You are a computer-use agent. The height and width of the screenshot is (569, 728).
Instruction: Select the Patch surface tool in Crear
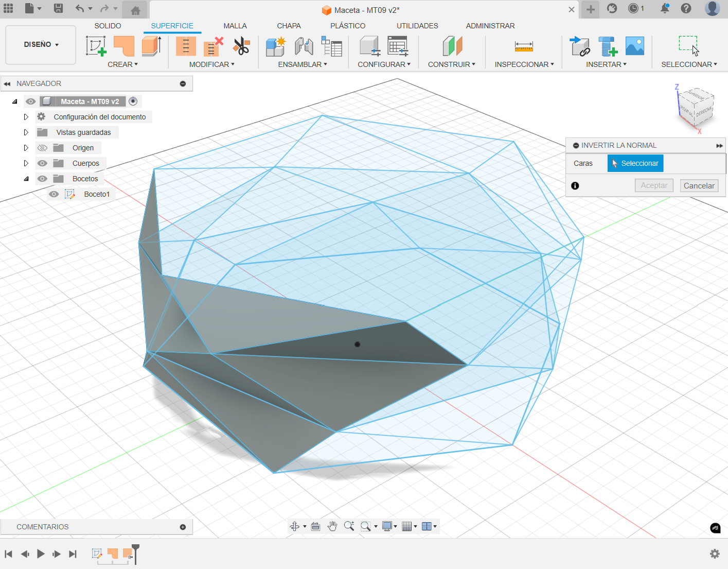point(124,46)
